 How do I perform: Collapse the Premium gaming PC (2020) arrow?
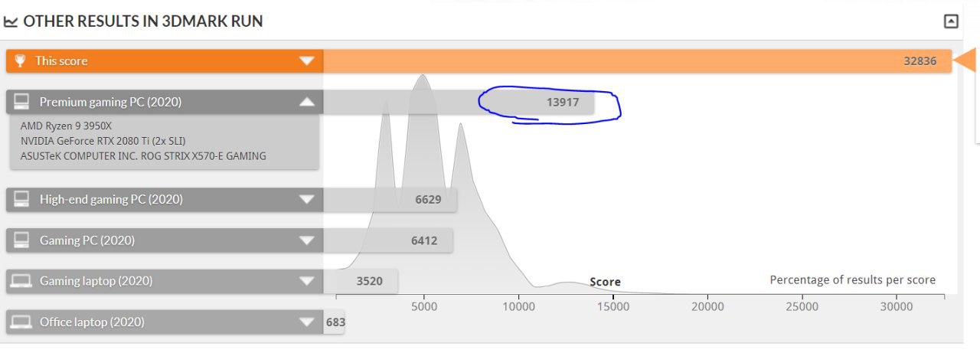coord(307,102)
